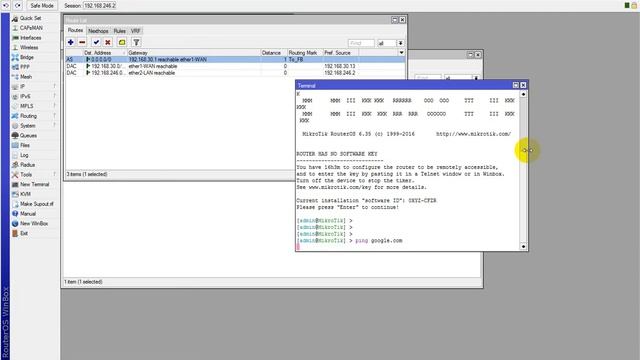Screen dimensions: 640x360
Task: Sort by Gateway column
Action: [x=194, y=53]
